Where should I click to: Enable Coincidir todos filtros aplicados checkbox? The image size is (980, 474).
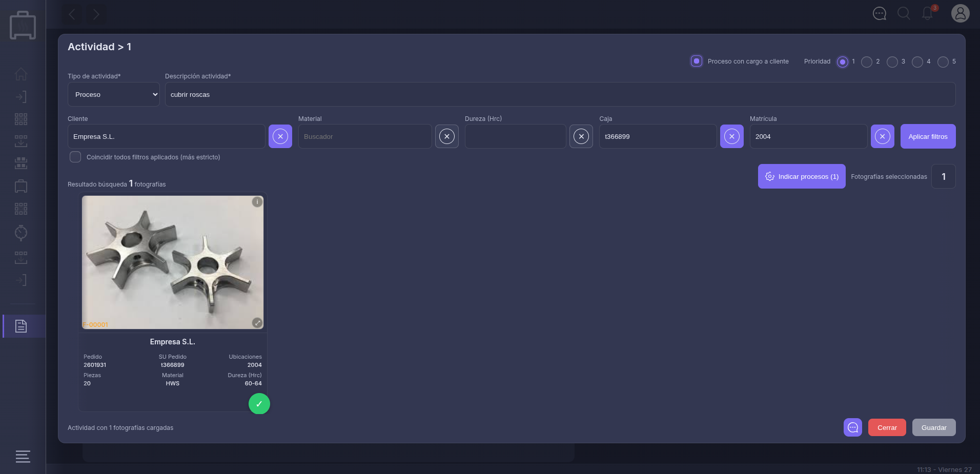(x=75, y=157)
